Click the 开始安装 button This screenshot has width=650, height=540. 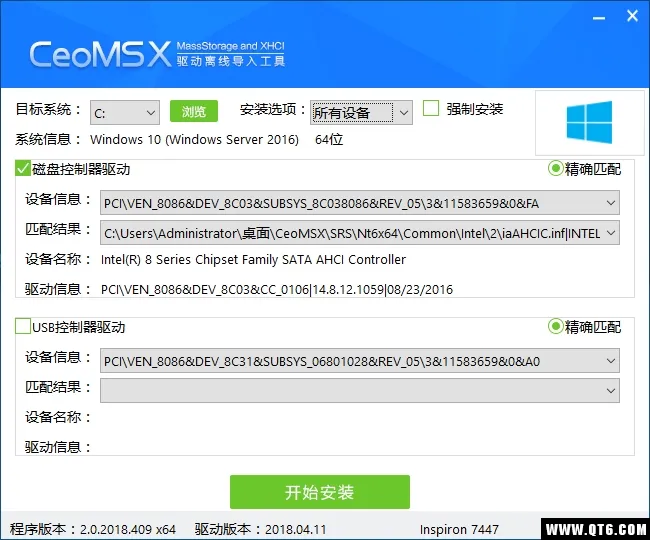(x=320, y=492)
